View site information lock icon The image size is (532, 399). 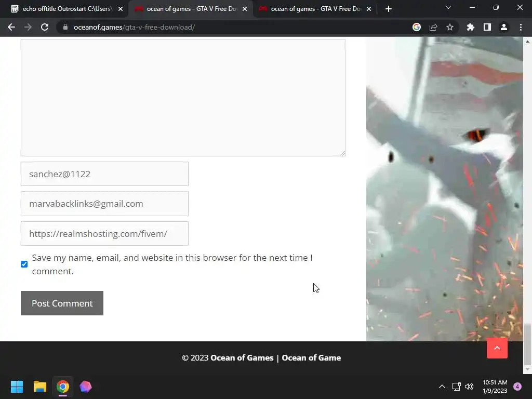pyautogui.click(x=65, y=27)
